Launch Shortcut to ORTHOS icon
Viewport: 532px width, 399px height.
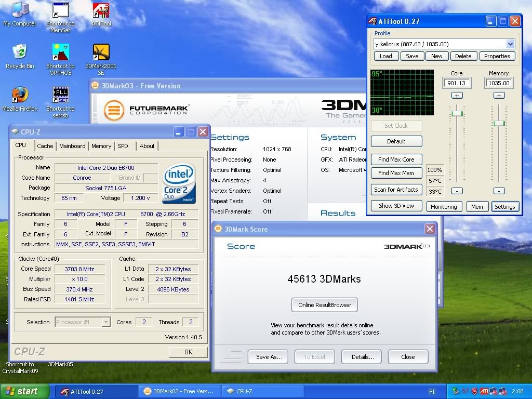(x=60, y=59)
